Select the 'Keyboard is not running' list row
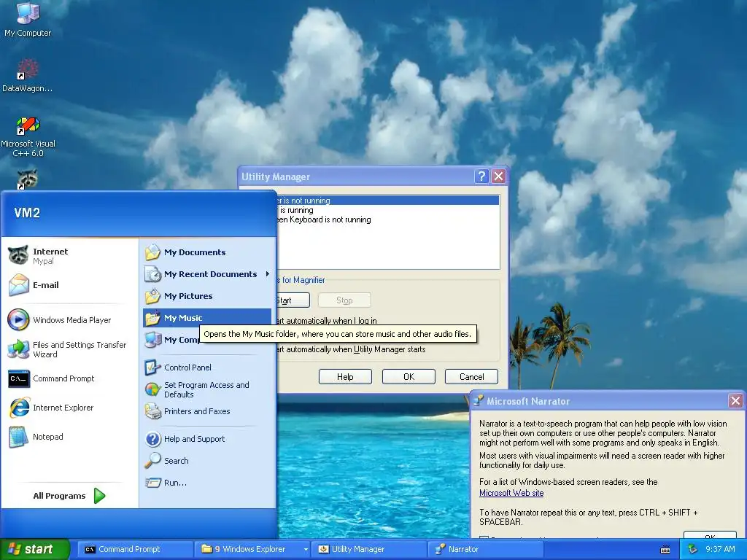 [387, 219]
